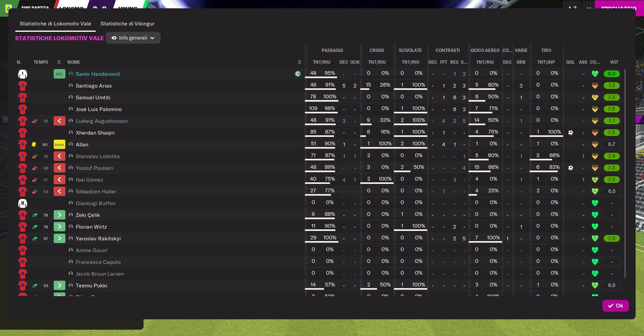The height and width of the screenshot is (336, 644).
Task: Click the GIOCO AEREO group header
Action: pyautogui.click(x=485, y=50)
